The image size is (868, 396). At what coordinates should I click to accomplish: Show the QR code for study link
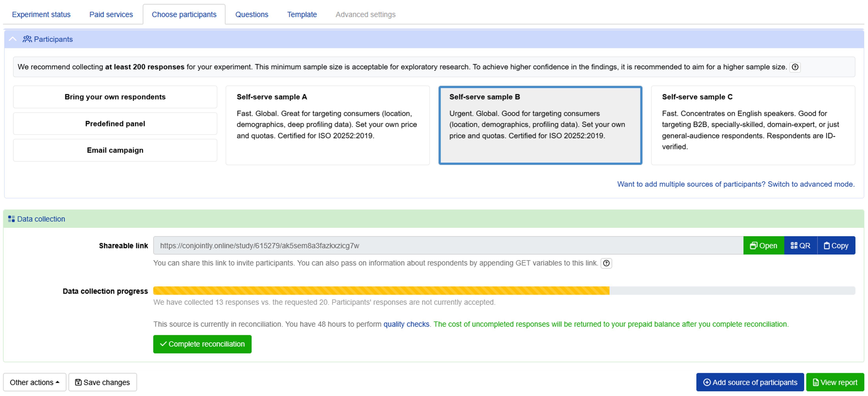click(x=800, y=245)
